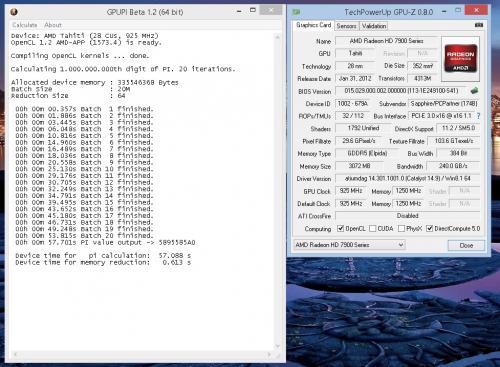This screenshot has height=367, width=500.
Task: Click the Driver Version field
Action: coord(407,179)
